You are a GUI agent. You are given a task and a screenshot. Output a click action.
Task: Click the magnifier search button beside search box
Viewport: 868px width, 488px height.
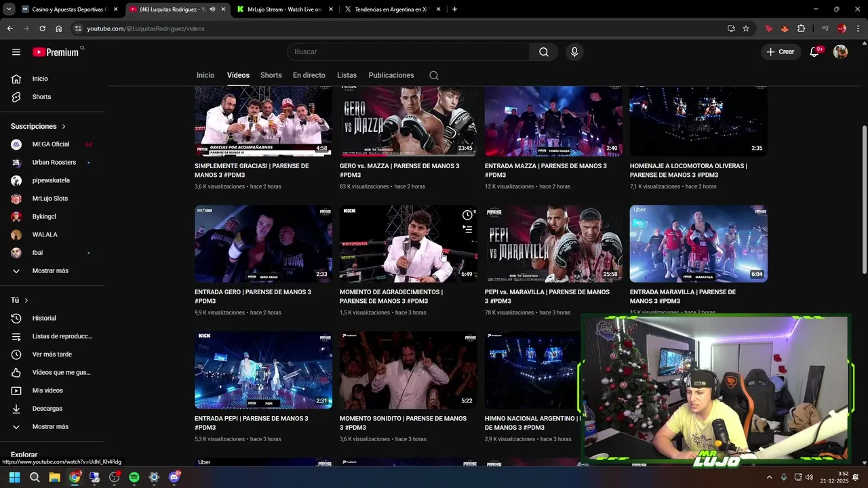(544, 52)
